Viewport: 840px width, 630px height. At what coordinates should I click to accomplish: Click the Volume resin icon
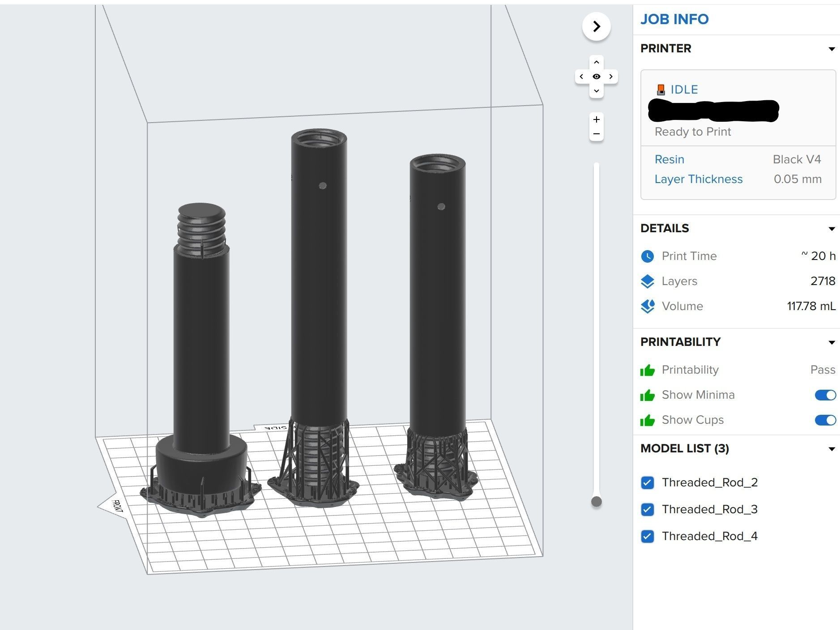[x=648, y=306]
